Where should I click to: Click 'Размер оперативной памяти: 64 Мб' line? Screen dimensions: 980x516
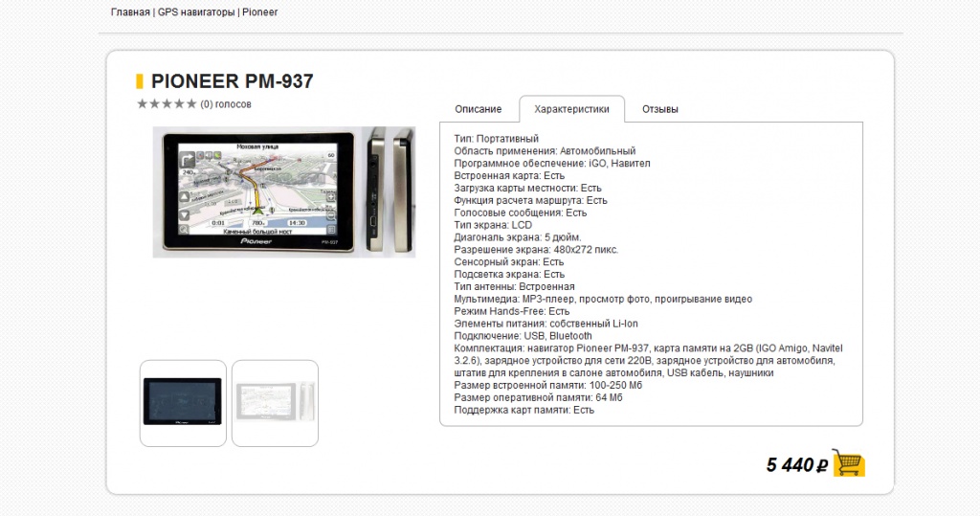[x=538, y=397]
